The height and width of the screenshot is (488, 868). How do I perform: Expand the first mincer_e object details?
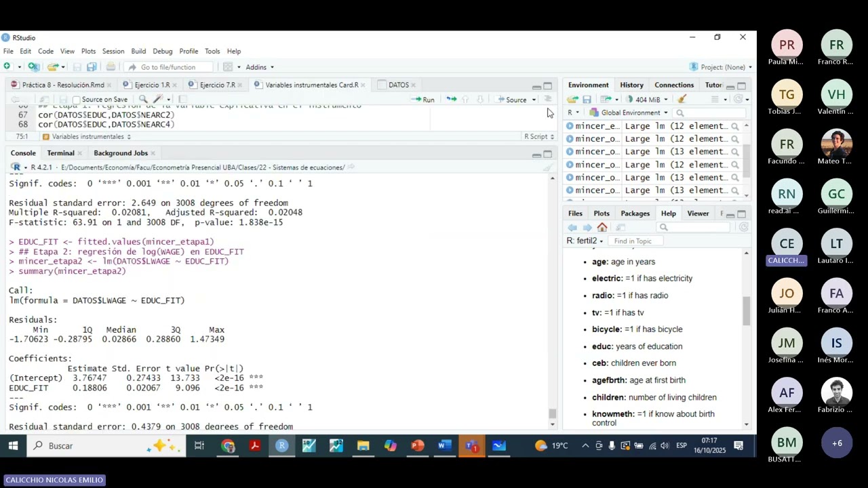tap(570, 126)
